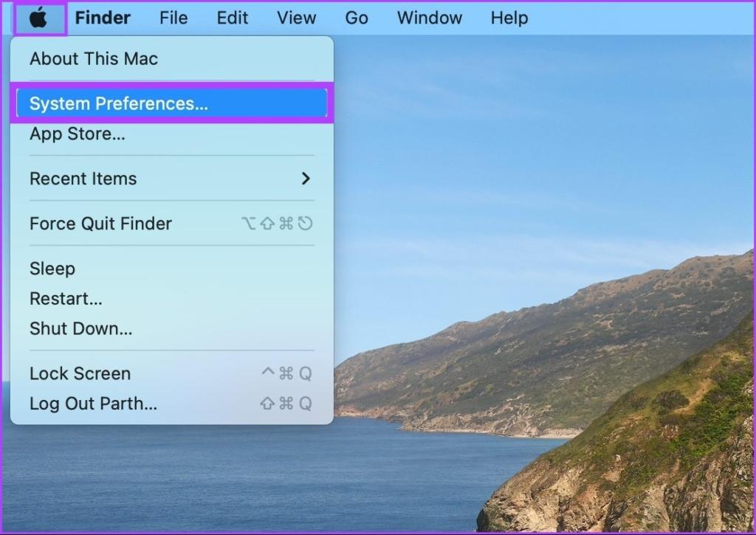Open the Finder menu
The height and width of the screenshot is (535, 756).
[x=102, y=18]
